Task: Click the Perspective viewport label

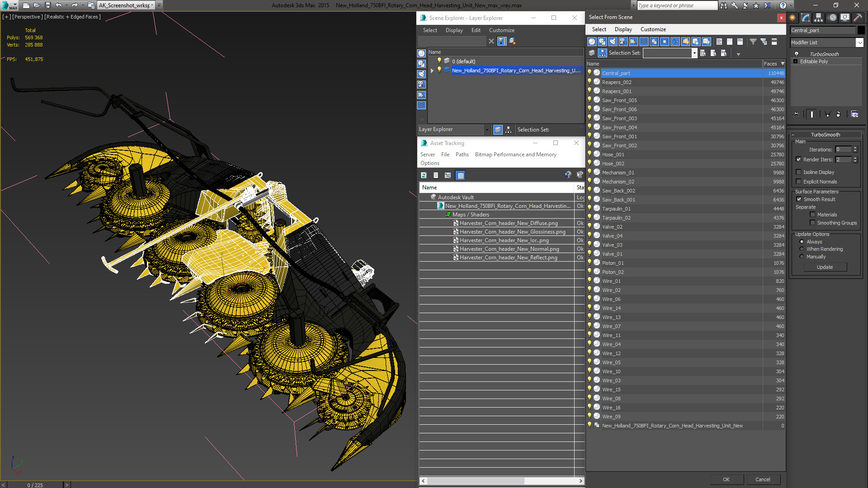Action: coord(27,17)
